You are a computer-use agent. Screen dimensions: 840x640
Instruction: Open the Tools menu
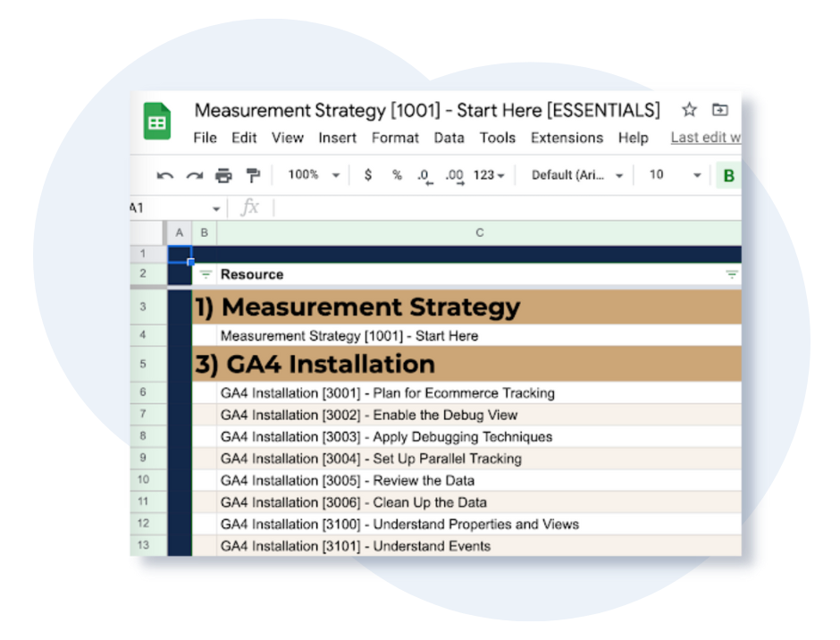tap(497, 138)
